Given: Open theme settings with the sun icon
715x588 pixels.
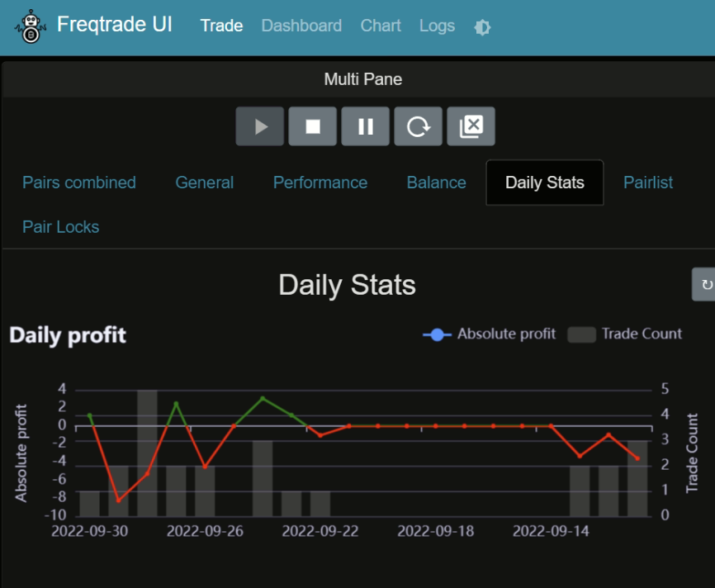Looking at the screenshot, I should click(x=482, y=26).
